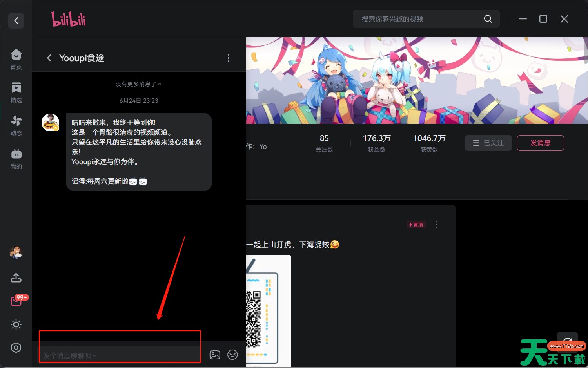Open the messages icon showing 99+ badge
The height and width of the screenshot is (368, 588).
pos(16,301)
